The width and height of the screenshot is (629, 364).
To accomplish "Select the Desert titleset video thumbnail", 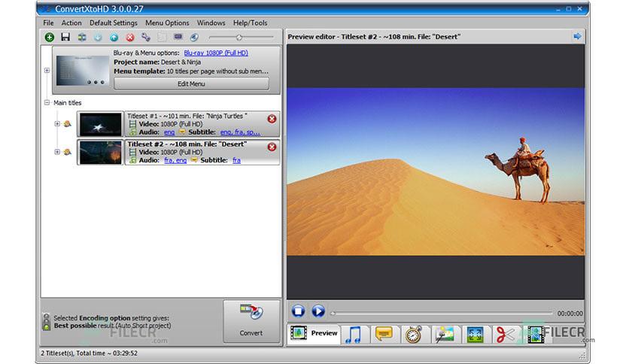I will 100,152.
